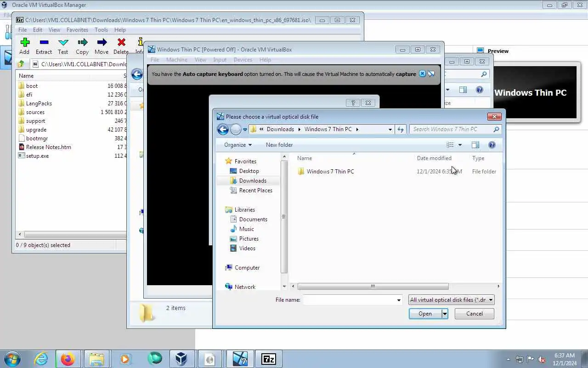
Task: Expand the path arrow after Windows 7 Thin PC
Action: [x=357, y=129]
